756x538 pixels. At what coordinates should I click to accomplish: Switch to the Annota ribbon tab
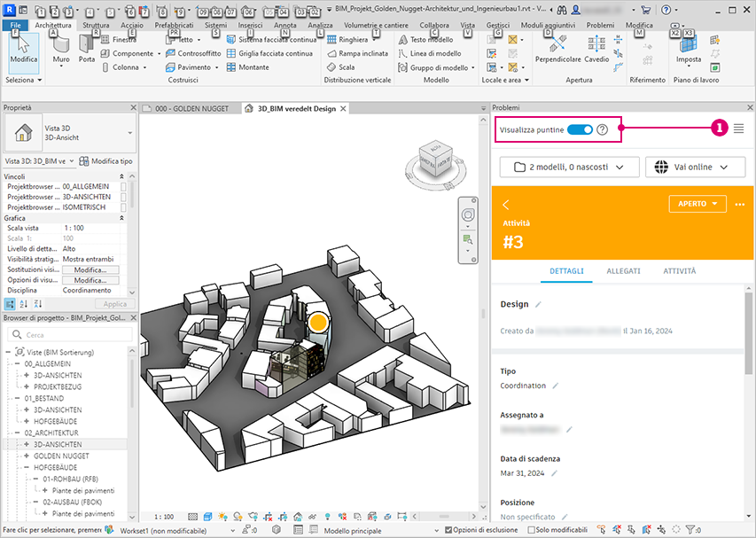click(285, 25)
